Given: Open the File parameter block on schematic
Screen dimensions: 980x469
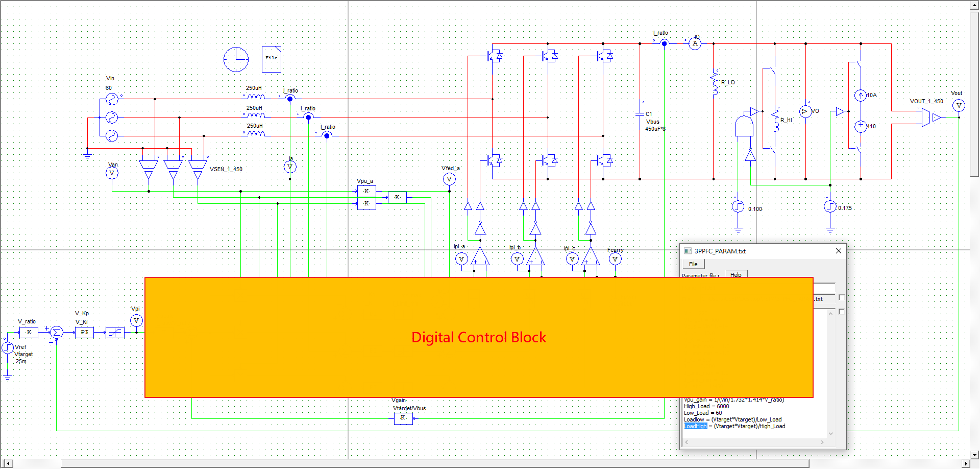Looking at the screenshot, I should tap(272, 59).
